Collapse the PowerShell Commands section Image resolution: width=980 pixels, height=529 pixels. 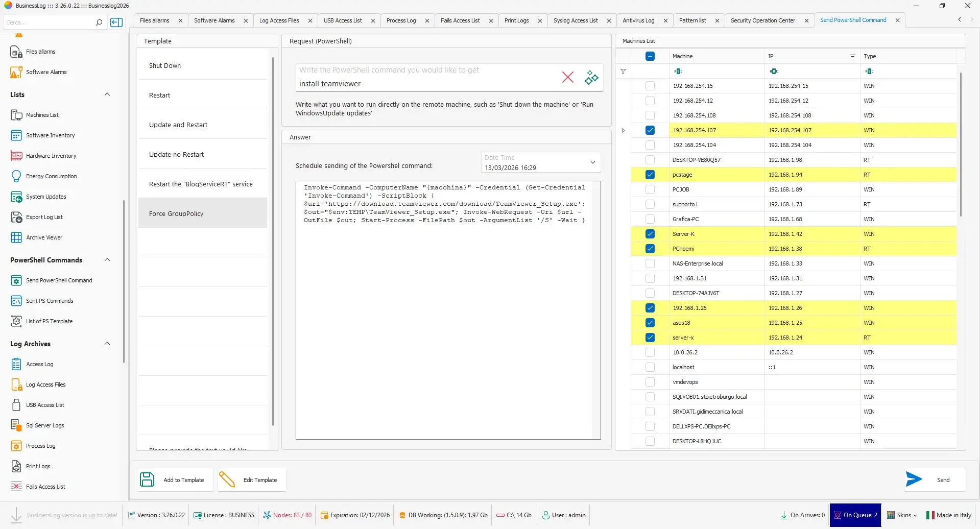[107, 260]
